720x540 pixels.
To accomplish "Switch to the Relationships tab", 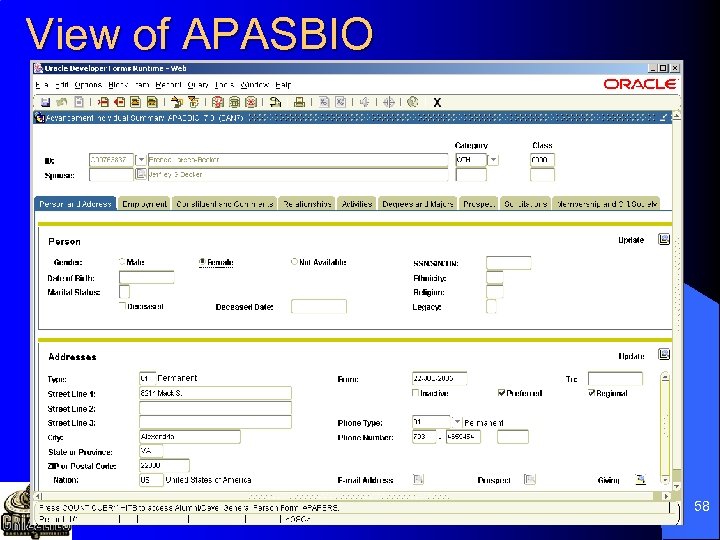I will 307,204.
